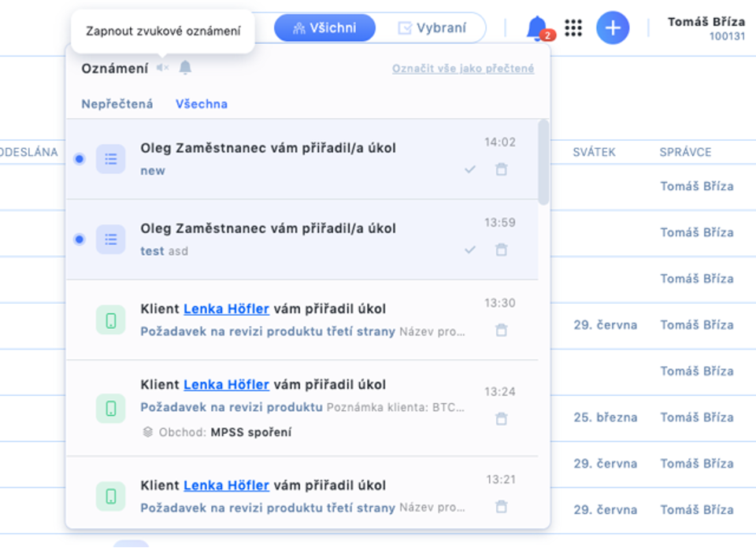This screenshot has width=756, height=548.
Task: Mark the 14:02 notification as read
Action: point(470,169)
